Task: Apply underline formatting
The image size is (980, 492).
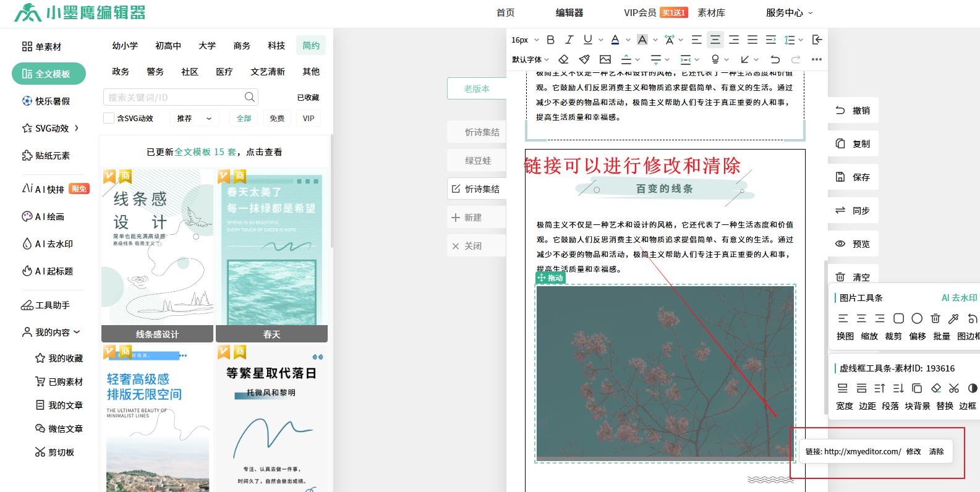Action: click(588, 40)
